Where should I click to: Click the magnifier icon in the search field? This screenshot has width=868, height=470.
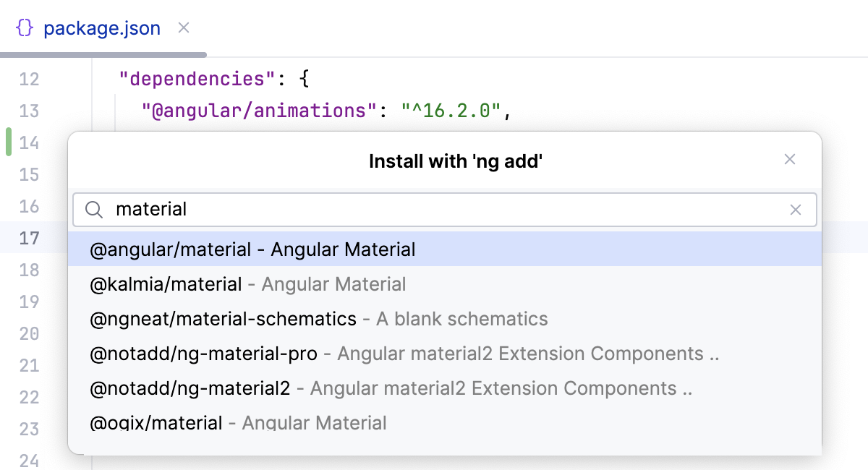tap(94, 210)
